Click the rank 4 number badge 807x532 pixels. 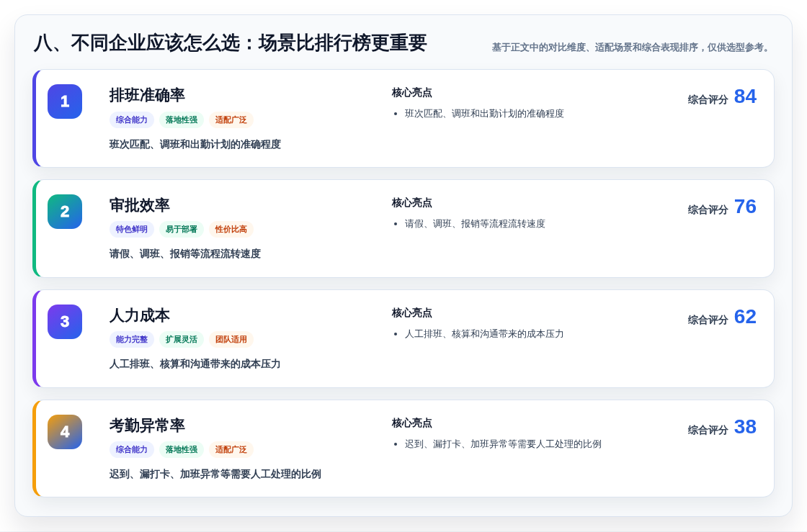pos(65,432)
